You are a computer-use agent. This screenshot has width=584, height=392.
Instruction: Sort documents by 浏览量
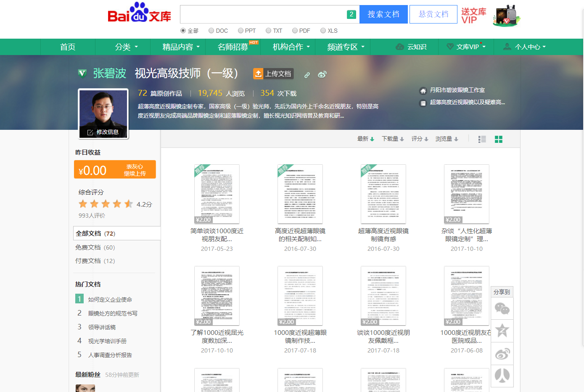[x=447, y=139]
